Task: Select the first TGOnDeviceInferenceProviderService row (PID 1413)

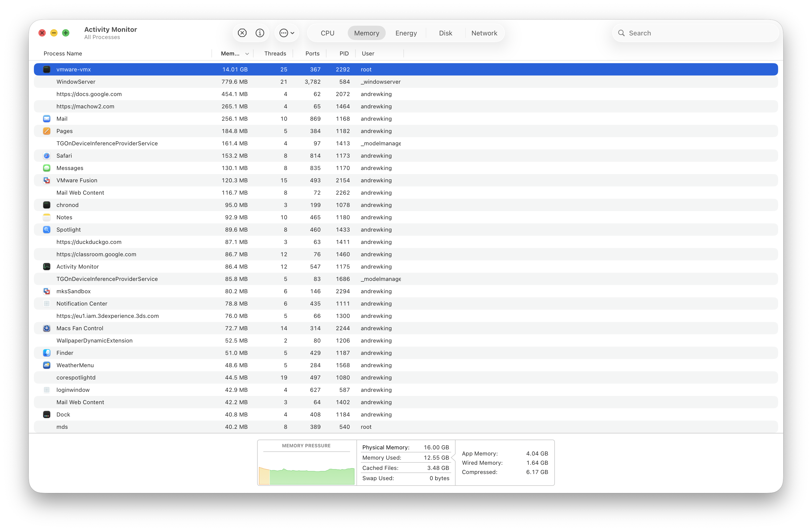Action: click(406, 143)
